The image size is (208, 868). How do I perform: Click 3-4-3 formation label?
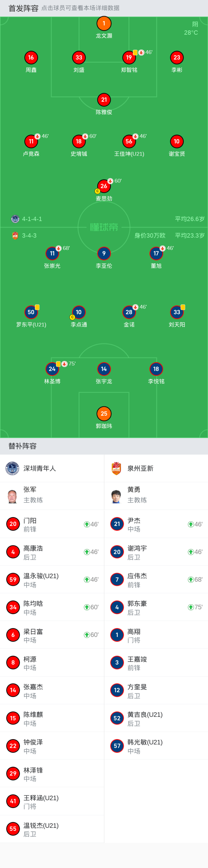pyautogui.click(x=29, y=235)
